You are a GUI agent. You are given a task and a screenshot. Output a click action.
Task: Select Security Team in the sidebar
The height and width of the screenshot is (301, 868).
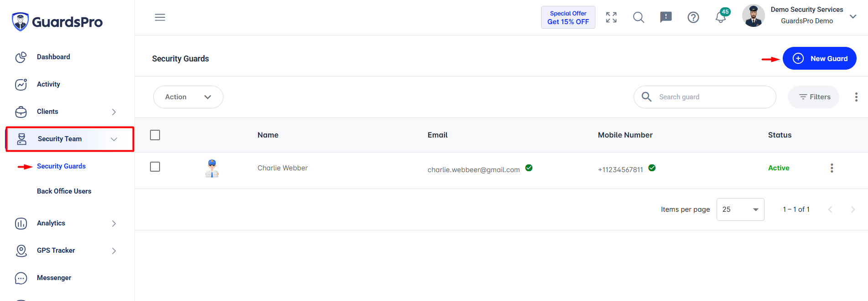click(70, 139)
